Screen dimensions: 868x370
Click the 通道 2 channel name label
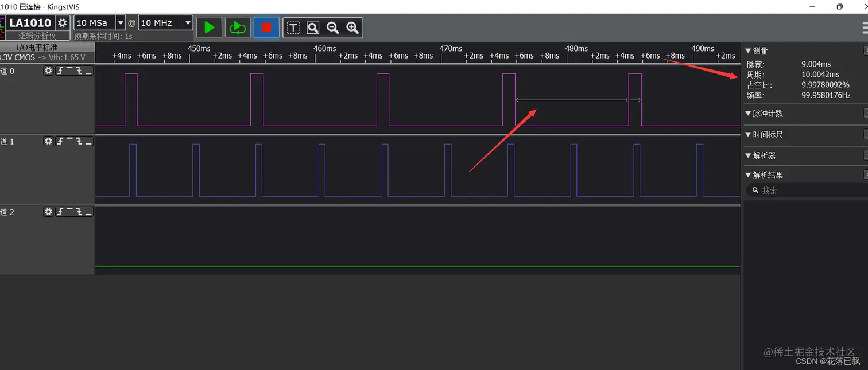point(7,212)
